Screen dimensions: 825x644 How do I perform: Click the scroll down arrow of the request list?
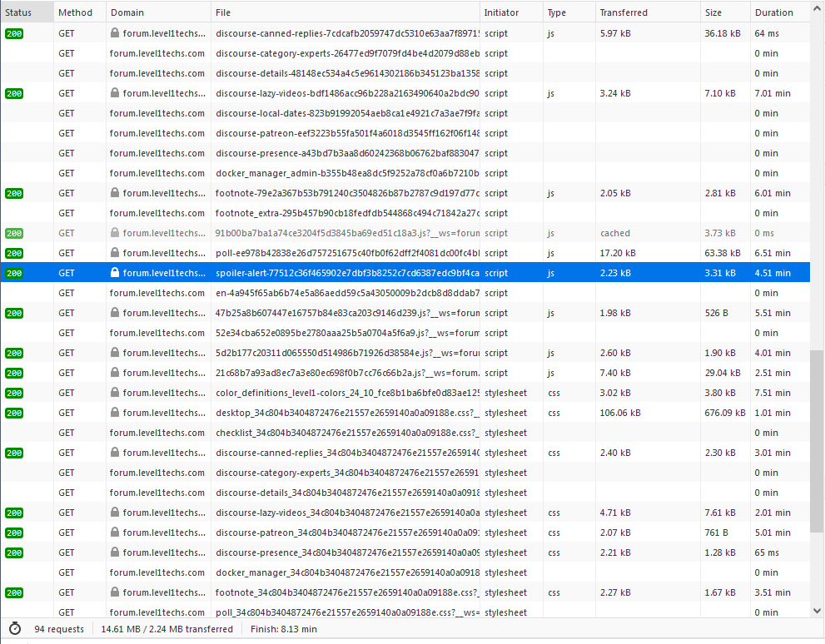(x=817, y=611)
